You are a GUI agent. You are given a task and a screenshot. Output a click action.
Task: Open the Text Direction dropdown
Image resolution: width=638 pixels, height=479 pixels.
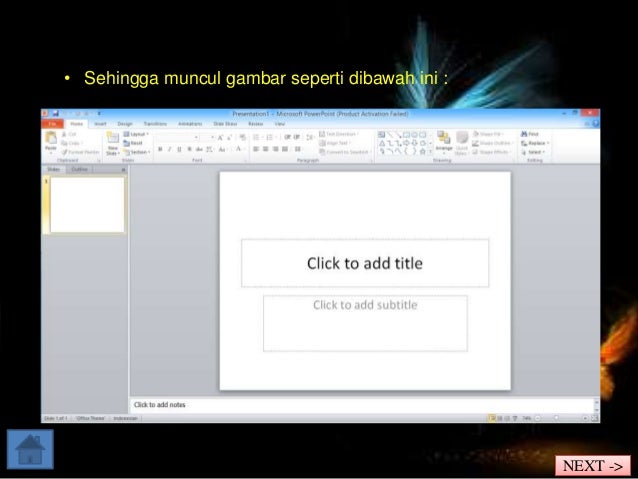point(339,134)
